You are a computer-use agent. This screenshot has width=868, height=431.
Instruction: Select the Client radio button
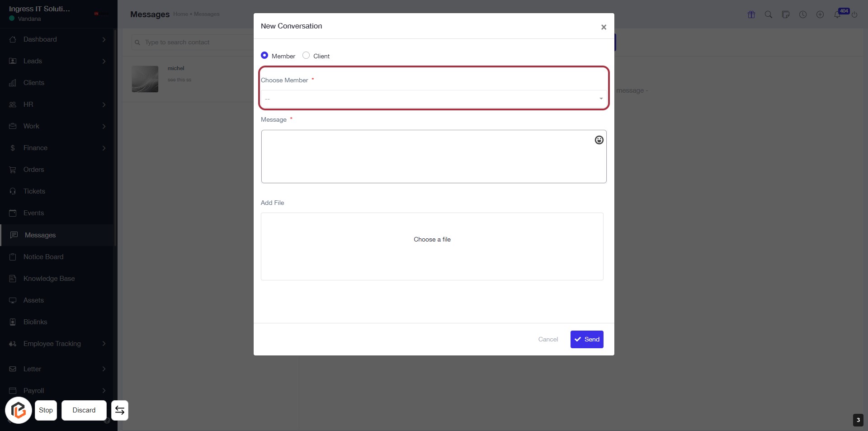pos(306,55)
